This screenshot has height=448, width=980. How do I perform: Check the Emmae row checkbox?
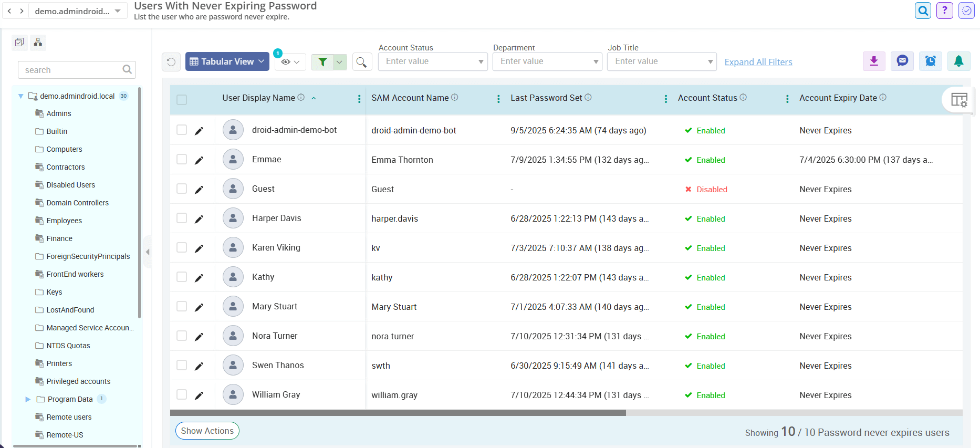click(x=182, y=159)
